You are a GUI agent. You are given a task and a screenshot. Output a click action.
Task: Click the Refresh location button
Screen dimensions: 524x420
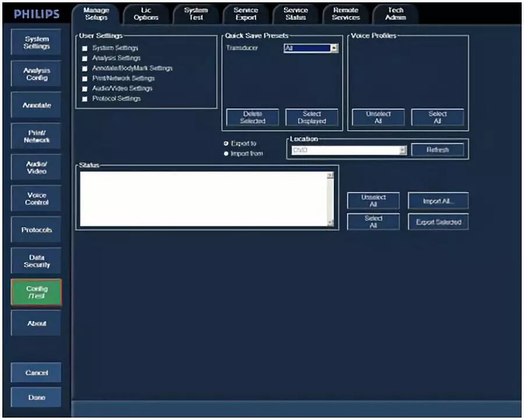tap(437, 150)
